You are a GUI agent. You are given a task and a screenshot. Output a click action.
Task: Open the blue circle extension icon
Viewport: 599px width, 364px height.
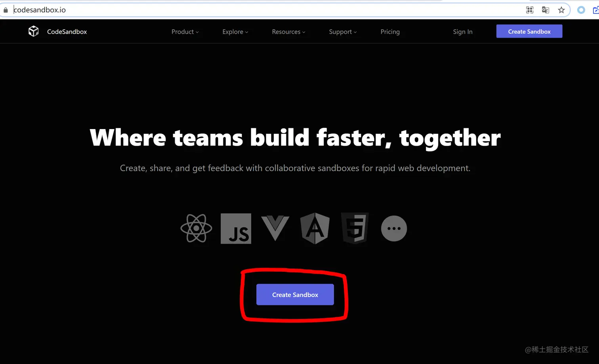click(581, 10)
